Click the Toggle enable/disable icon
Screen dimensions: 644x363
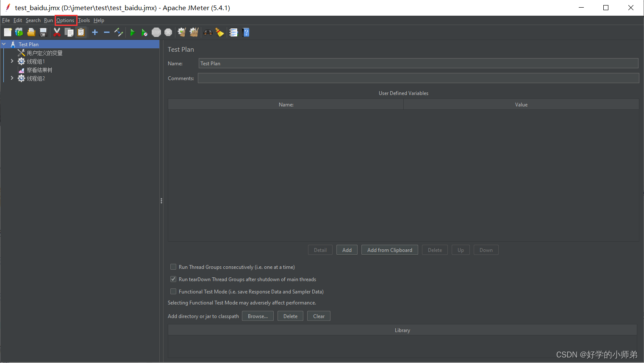coord(119,32)
